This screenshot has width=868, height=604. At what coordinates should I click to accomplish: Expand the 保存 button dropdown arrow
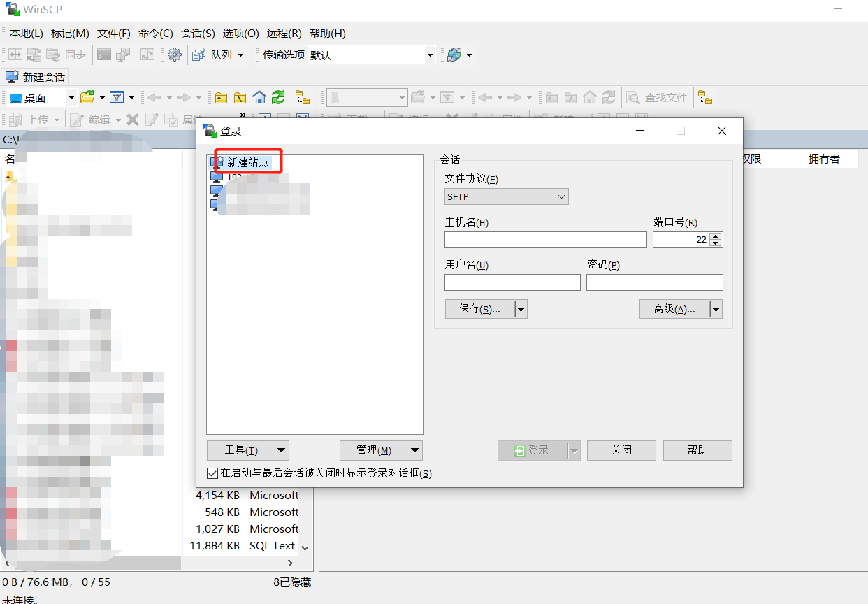pos(521,309)
